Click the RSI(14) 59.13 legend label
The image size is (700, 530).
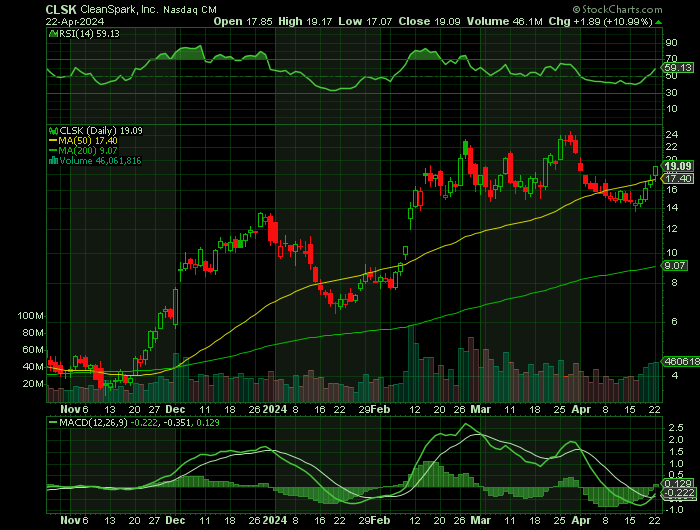coord(89,33)
